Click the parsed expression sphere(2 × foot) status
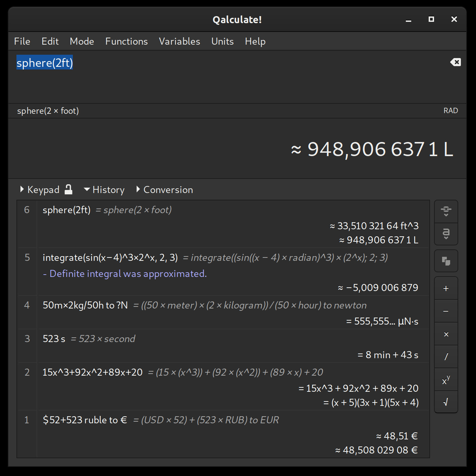The image size is (476, 476). tap(48, 111)
